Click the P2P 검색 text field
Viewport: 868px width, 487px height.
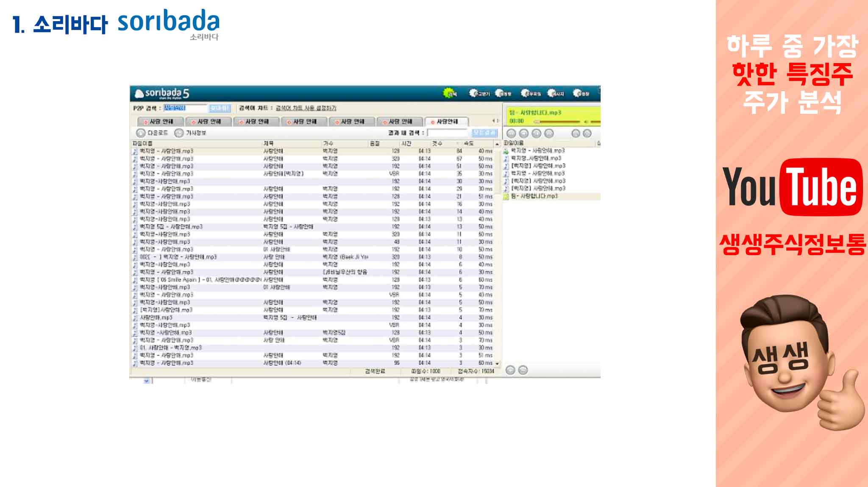(184, 108)
